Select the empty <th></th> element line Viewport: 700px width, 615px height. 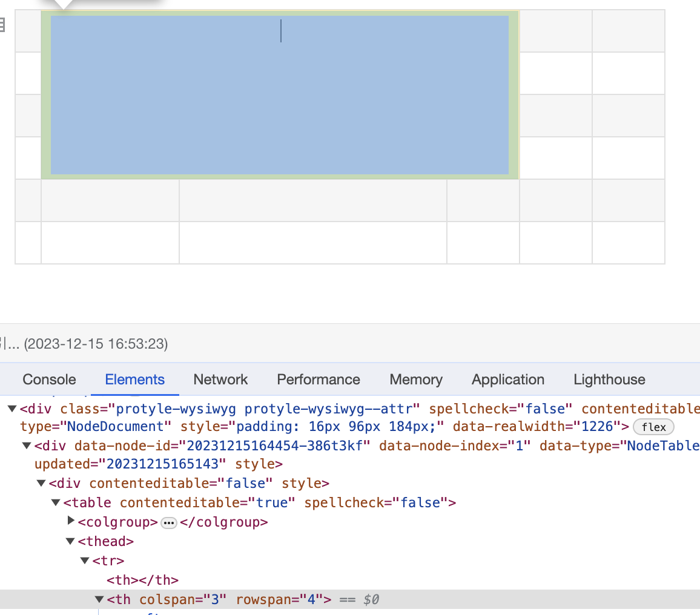click(142, 580)
